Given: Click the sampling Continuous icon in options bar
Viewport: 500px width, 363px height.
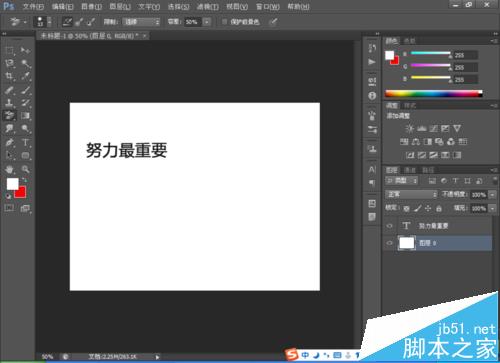Looking at the screenshot, I should click(x=68, y=22).
